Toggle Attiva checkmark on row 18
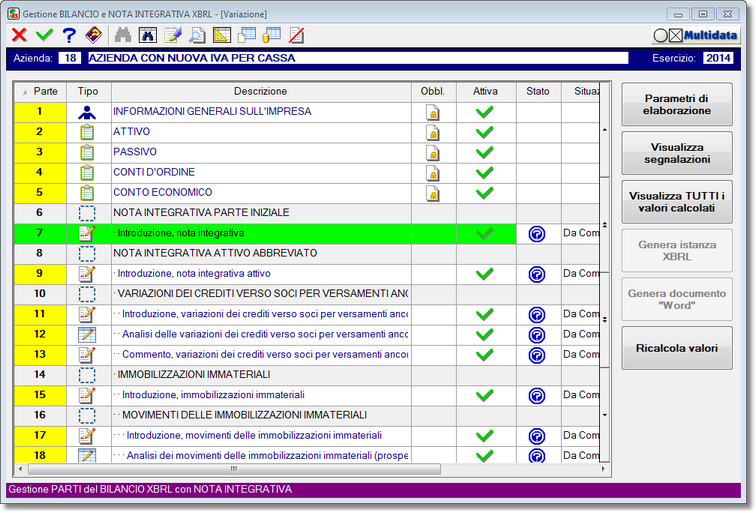 [485, 456]
